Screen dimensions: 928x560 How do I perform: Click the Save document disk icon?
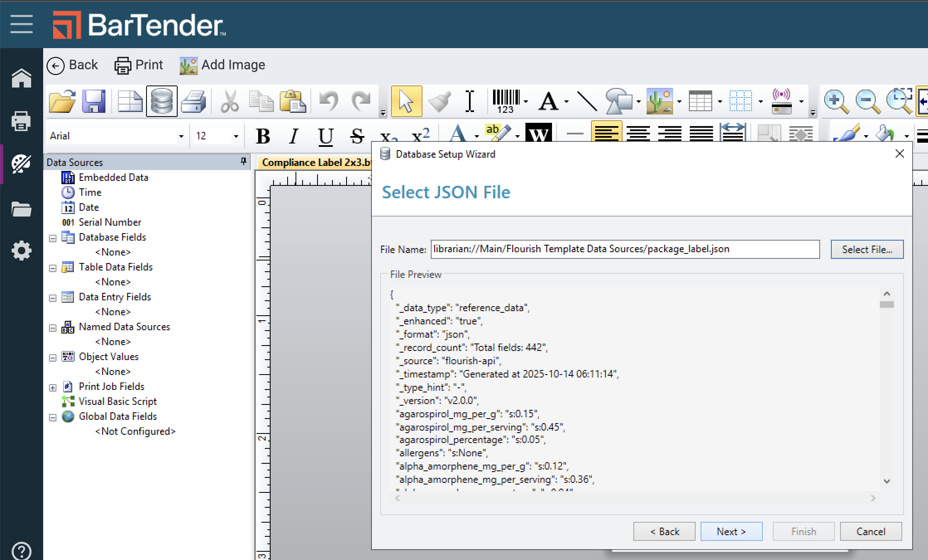coord(94,101)
